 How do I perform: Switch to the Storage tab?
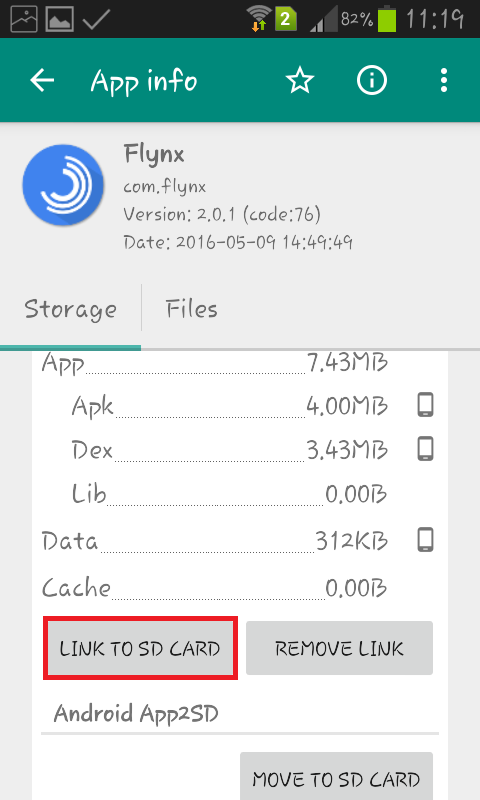tap(70, 310)
